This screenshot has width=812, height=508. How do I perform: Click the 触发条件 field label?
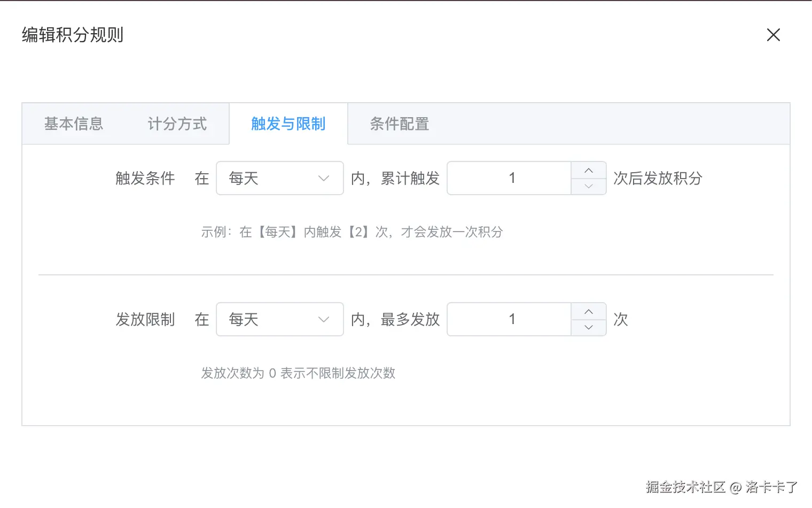click(145, 178)
